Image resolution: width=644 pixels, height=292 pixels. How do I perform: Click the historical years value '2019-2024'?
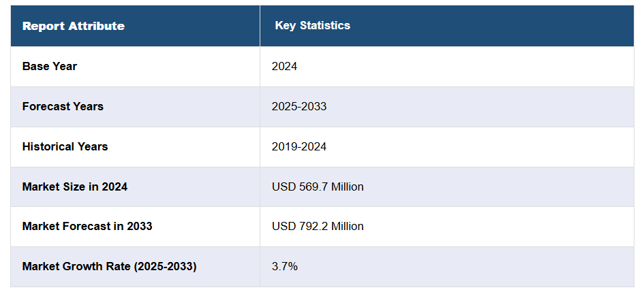pyautogui.click(x=298, y=147)
